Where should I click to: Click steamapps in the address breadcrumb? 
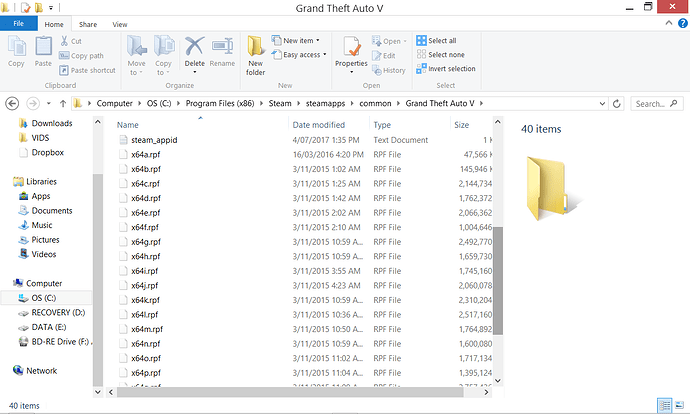pyautogui.click(x=325, y=103)
